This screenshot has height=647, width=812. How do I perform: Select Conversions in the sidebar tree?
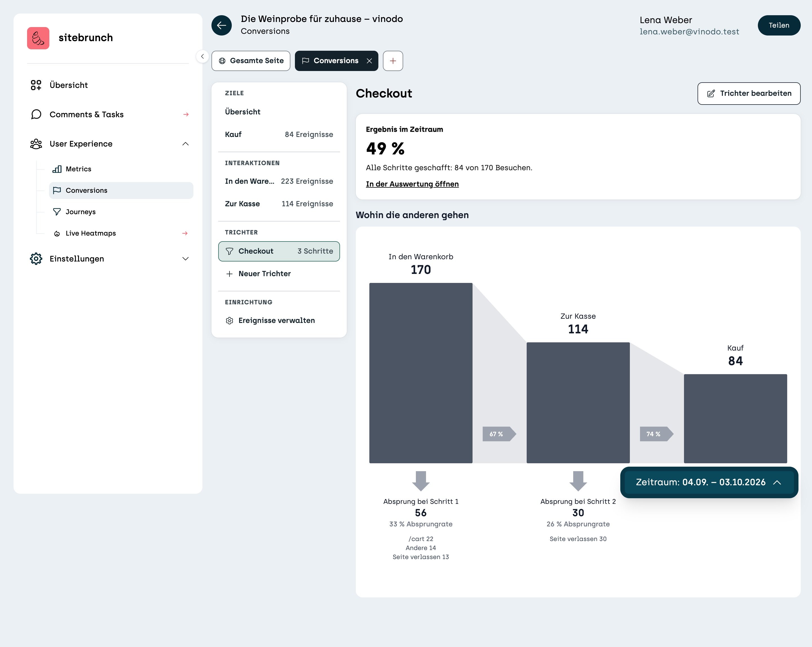click(x=121, y=190)
